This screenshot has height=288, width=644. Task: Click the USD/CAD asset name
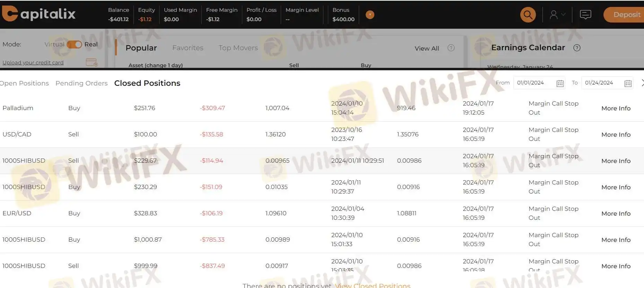tap(17, 134)
